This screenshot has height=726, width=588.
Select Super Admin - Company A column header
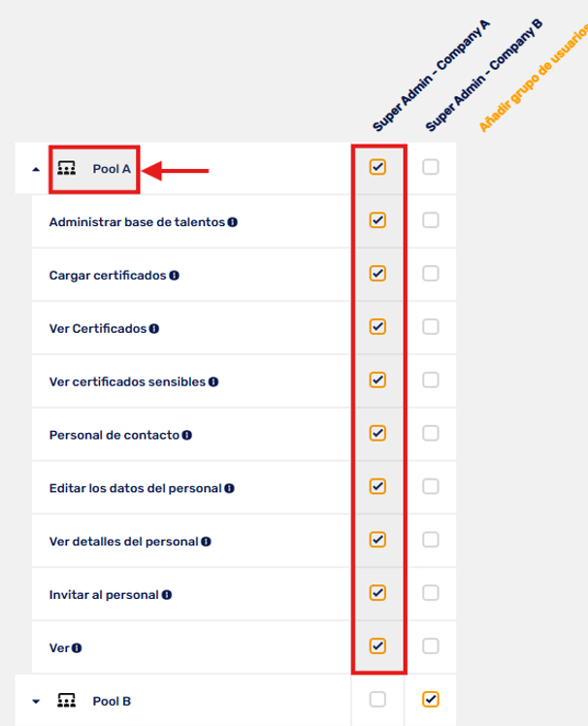point(431,76)
